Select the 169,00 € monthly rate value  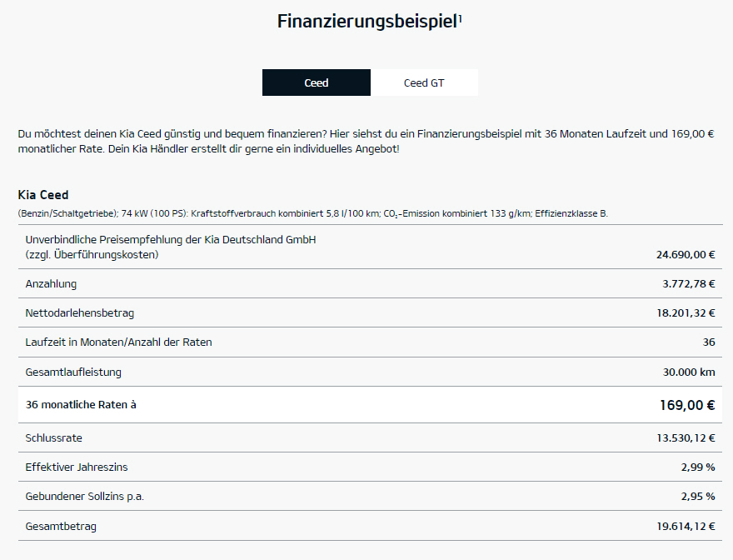click(x=687, y=405)
